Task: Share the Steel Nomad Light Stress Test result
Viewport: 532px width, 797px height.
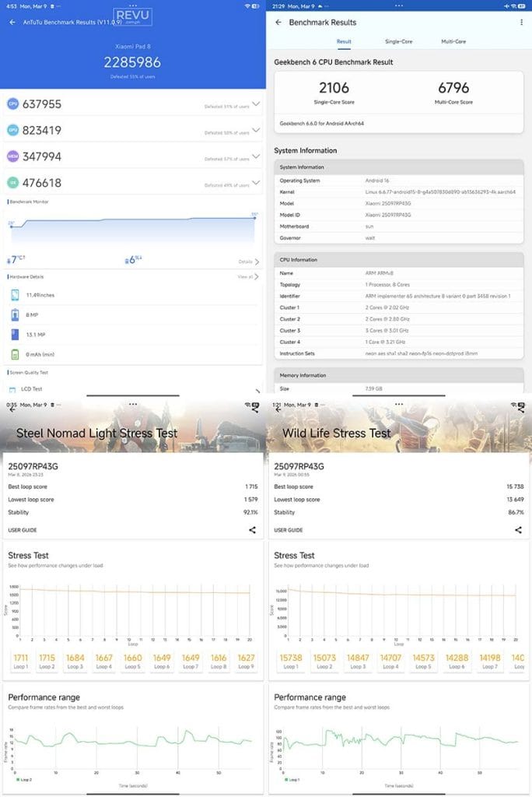Action: (252, 530)
